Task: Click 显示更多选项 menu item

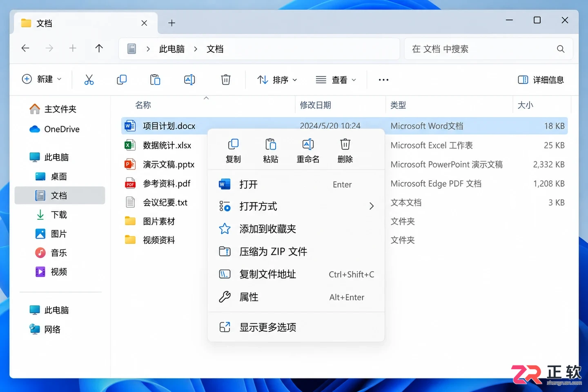Action: 296,327
